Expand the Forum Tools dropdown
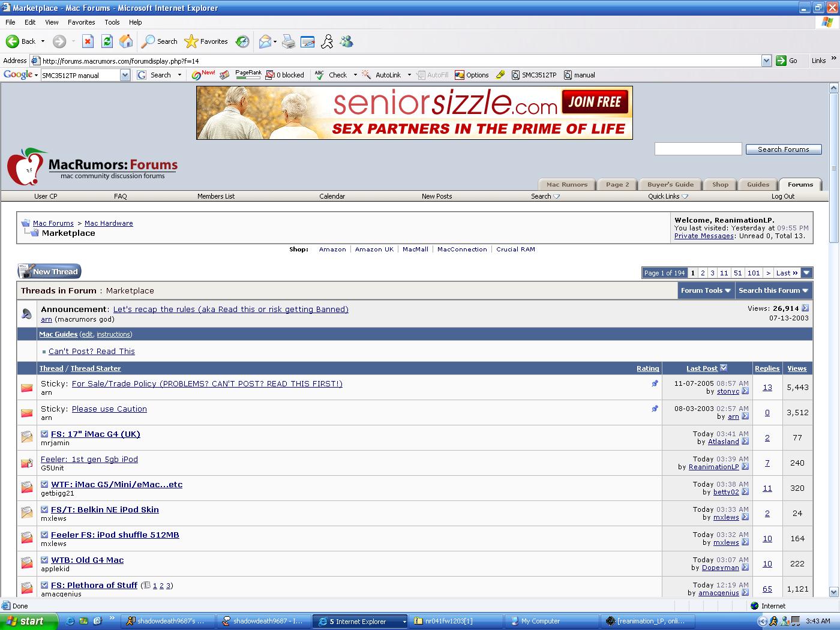The height and width of the screenshot is (630, 840). pos(706,290)
